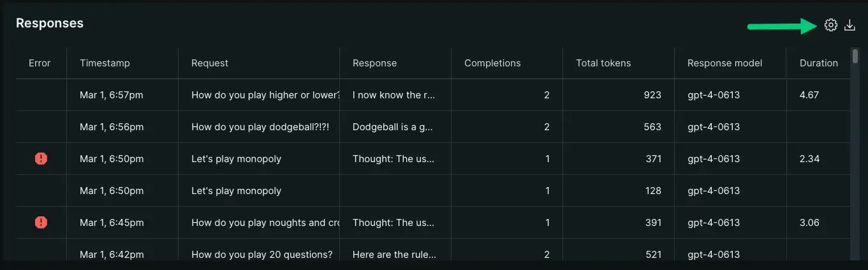Sort by the Timestamp column header
The image size is (868, 270).
(105, 63)
